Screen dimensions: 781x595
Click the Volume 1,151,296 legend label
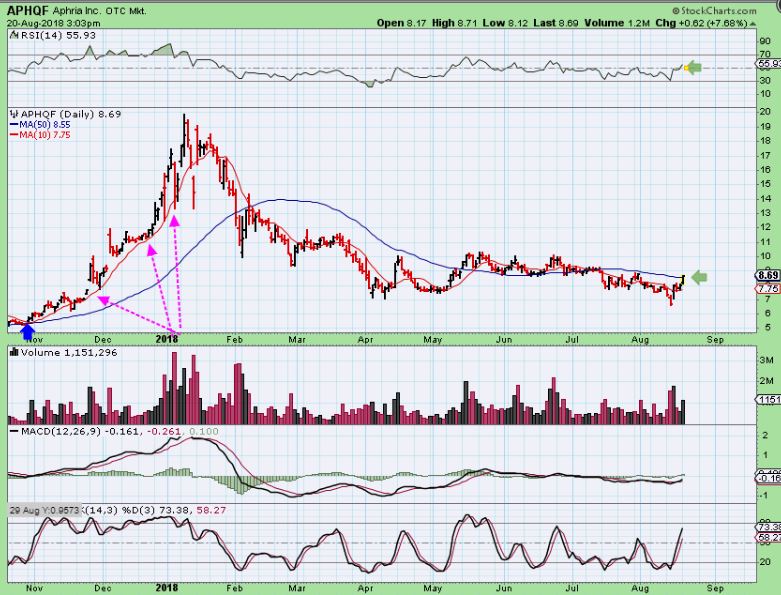(x=69, y=353)
